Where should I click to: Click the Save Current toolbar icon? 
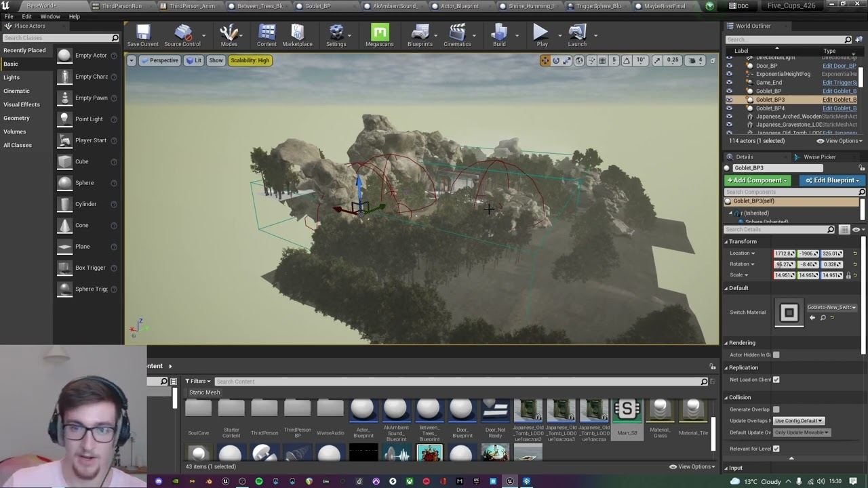(x=142, y=36)
